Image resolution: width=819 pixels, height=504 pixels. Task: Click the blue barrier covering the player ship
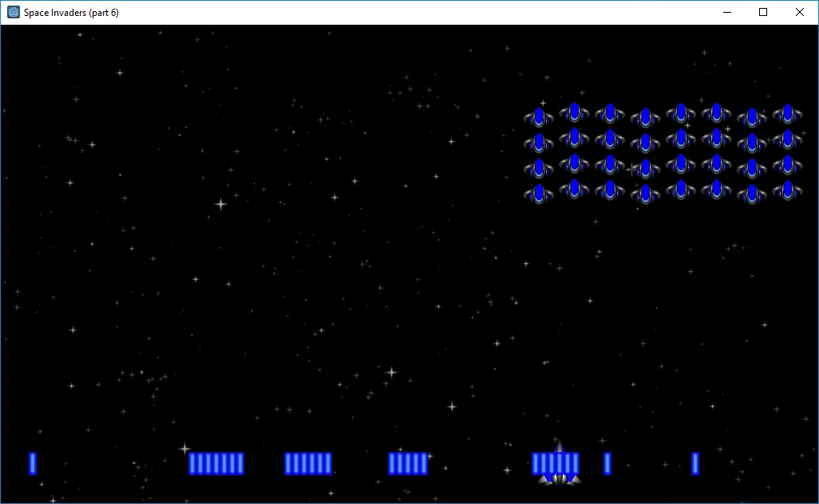[x=556, y=463]
